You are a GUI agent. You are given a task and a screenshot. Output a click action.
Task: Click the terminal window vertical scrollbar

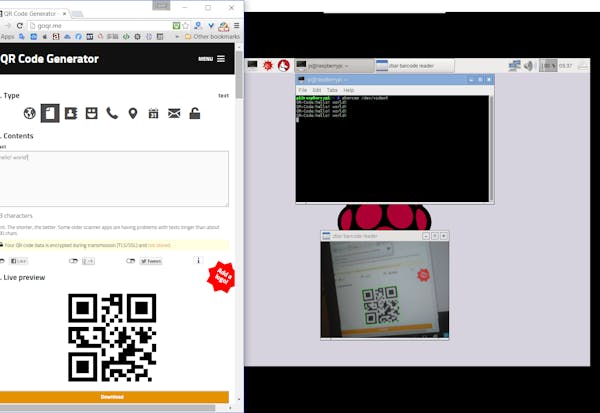(x=491, y=149)
